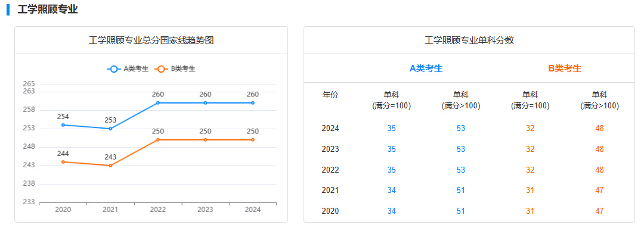Click the y-axis label 258

coord(29,110)
